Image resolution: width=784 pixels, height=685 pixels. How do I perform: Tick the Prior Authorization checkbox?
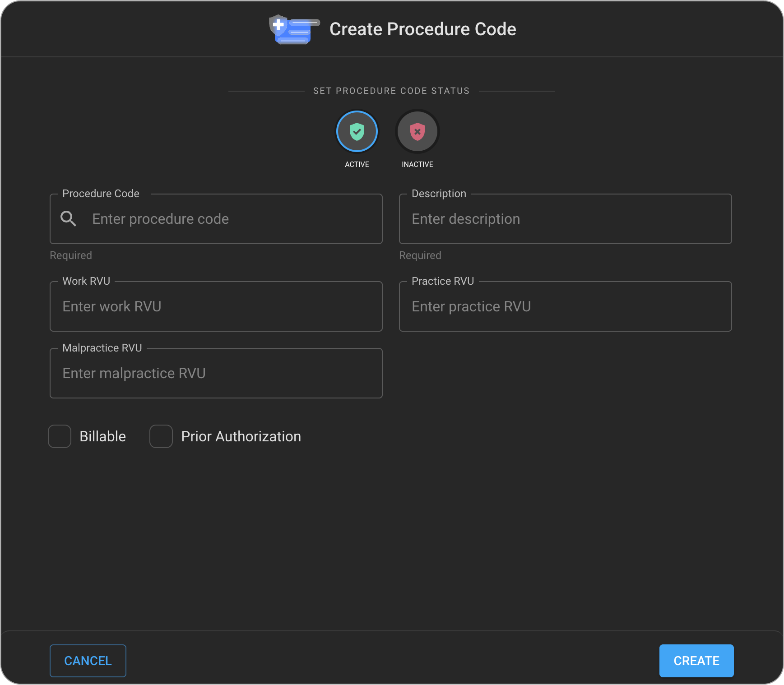(x=161, y=436)
